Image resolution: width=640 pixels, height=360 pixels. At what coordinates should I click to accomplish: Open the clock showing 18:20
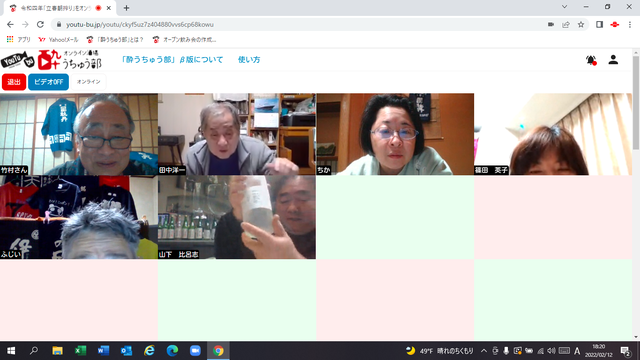point(599,351)
